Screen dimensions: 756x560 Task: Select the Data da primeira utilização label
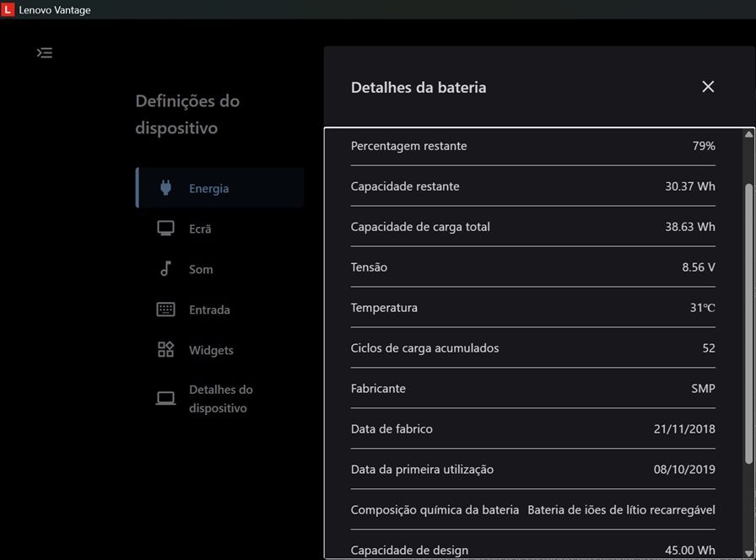click(x=423, y=470)
